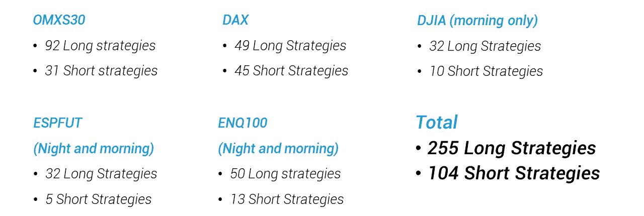Viewport: 644px width, 216px height.
Task: Click the "31 Short strategies" line
Action: pos(101,71)
